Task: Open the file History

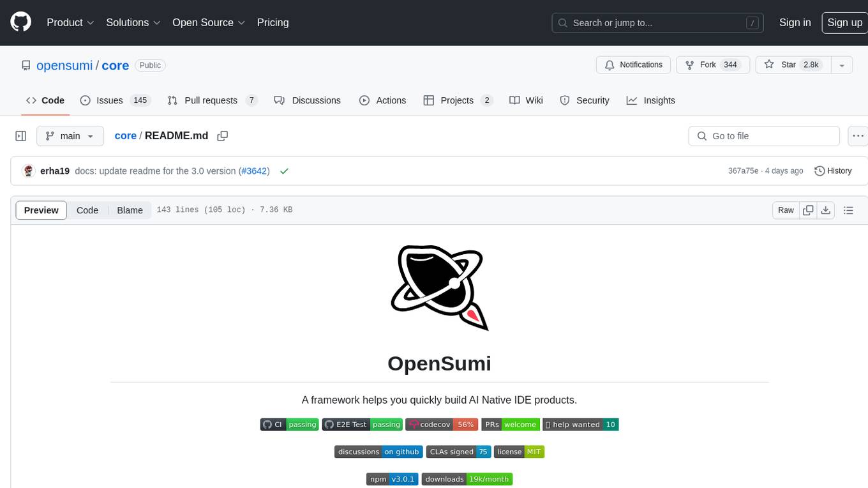Action: [833, 171]
